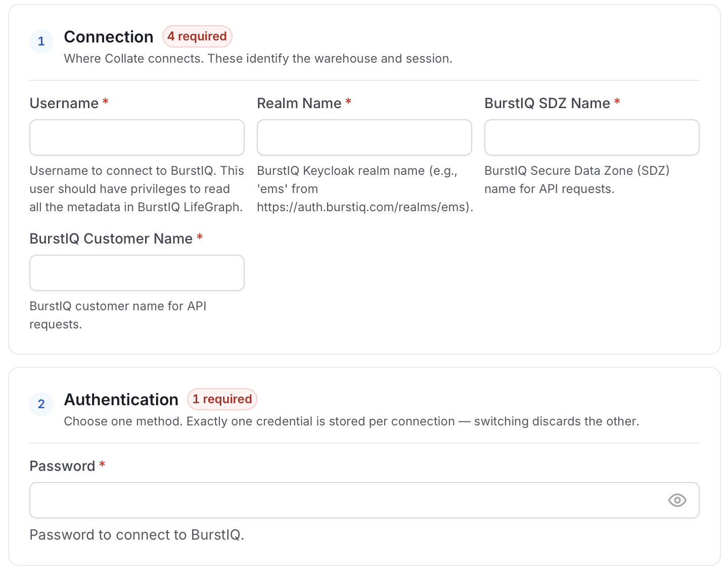The width and height of the screenshot is (728, 576).
Task: Show password with the eye icon
Action: 677,500
